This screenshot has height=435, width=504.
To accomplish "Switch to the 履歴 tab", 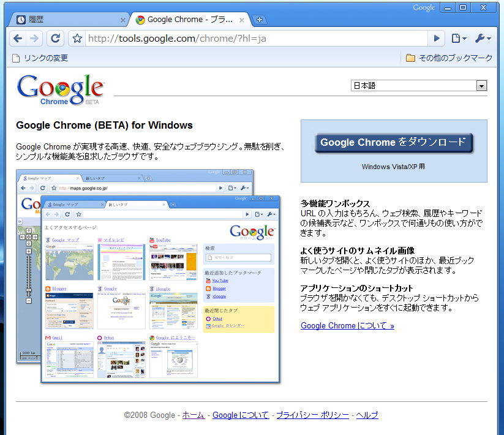I will (x=69, y=20).
